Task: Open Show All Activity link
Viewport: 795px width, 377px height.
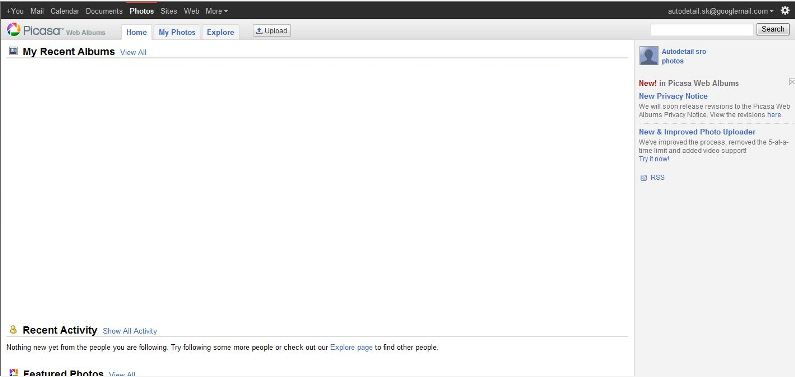Action: coord(130,331)
